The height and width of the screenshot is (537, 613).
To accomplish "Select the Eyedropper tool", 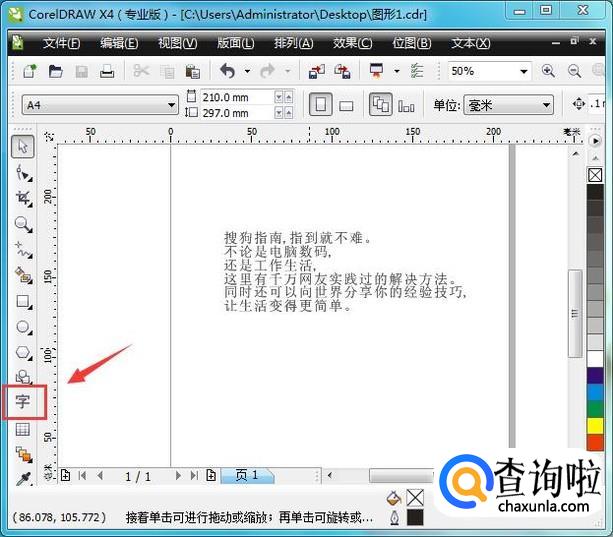I will tap(23, 478).
